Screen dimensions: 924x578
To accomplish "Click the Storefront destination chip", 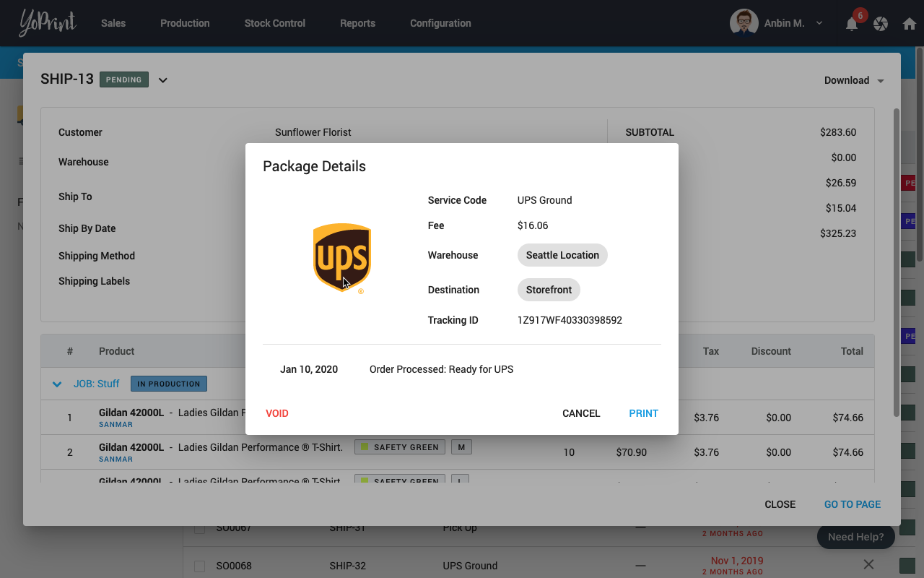I will pyautogui.click(x=549, y=290).
